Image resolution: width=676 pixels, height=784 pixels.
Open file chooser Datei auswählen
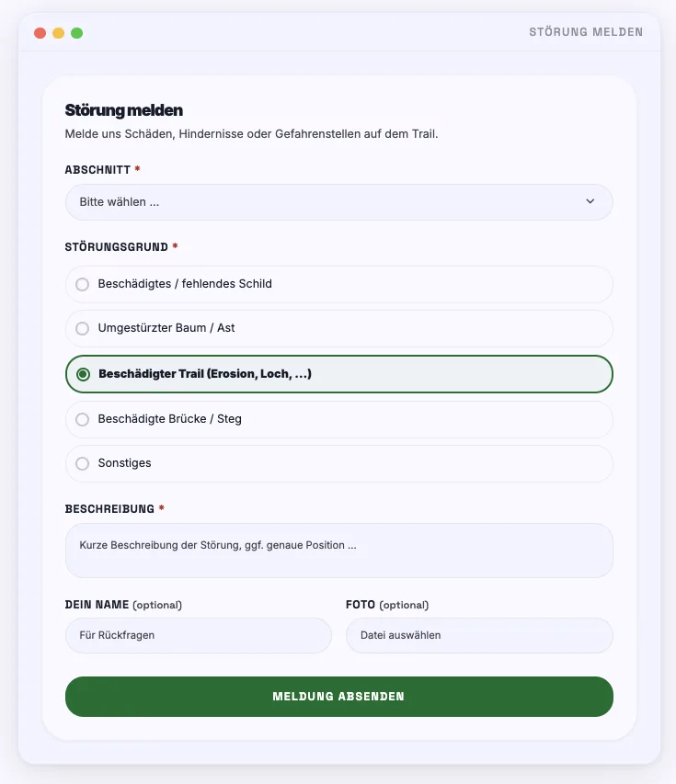(479, 635)
